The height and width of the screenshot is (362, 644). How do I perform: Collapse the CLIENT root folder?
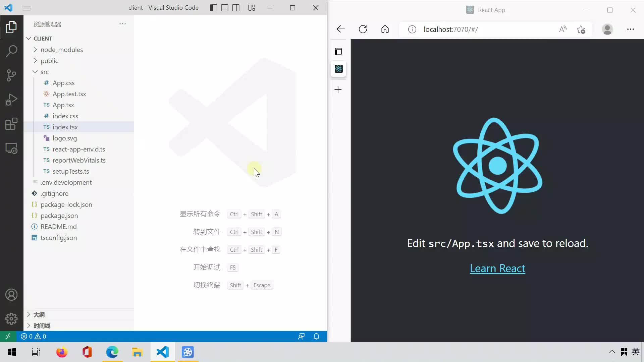pyautogui.click(x=79, y=39)
